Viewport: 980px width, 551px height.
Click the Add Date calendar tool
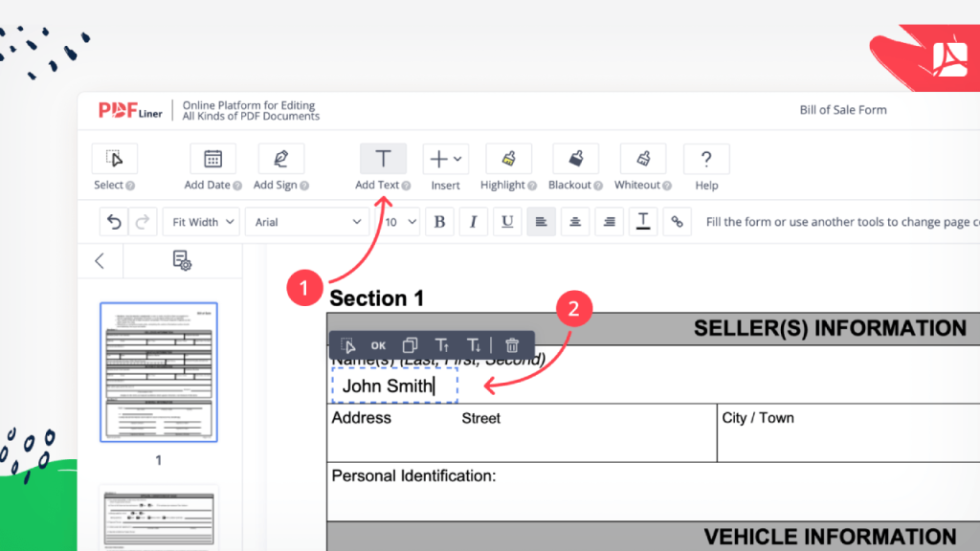212,159
